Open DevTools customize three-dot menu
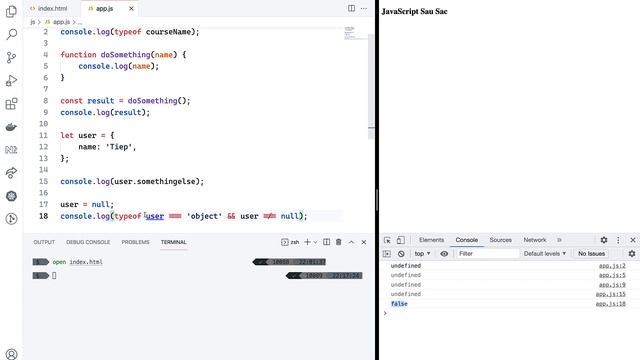This screenshot has width=640, height=360. (618, 240)
